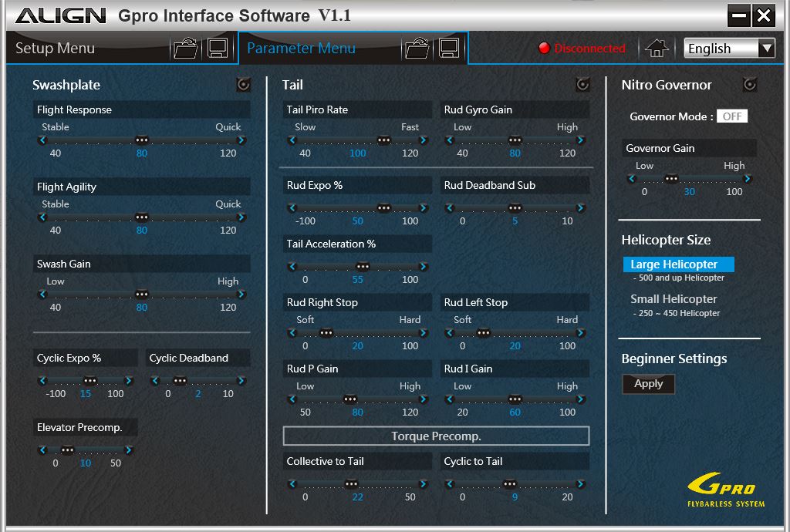Click Collective to Tail value 22

(358, 497)
